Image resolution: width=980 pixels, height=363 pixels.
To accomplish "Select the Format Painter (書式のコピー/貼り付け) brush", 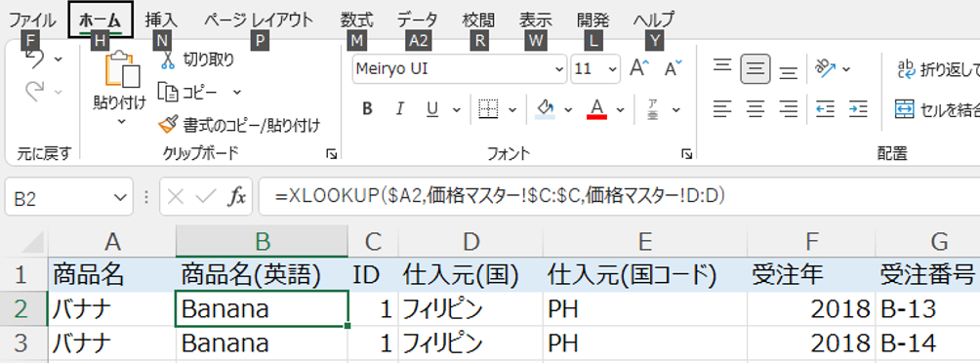I will pos(168,125).
